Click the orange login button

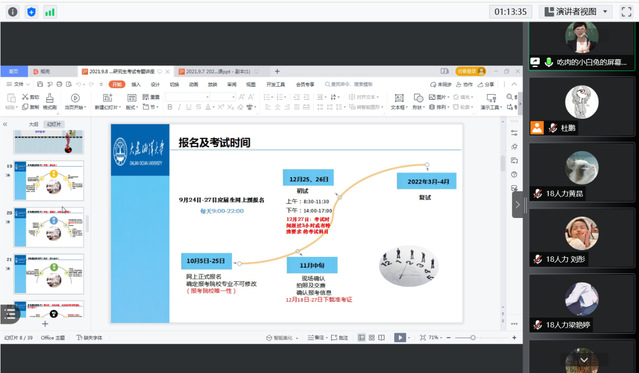coord(470,71)
